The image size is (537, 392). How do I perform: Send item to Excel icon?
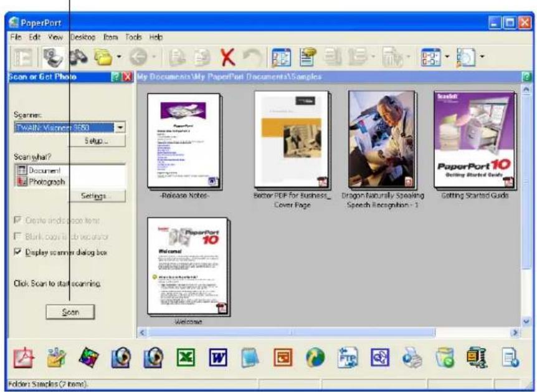coord(186,357)
